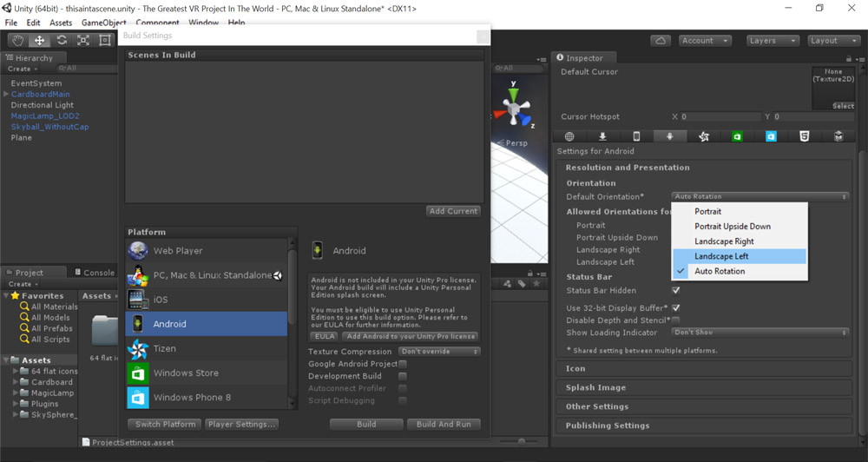This screenshot has width=868, height=462.
Task: Expand Other Settings section
Action: click(x=704, y=406)
